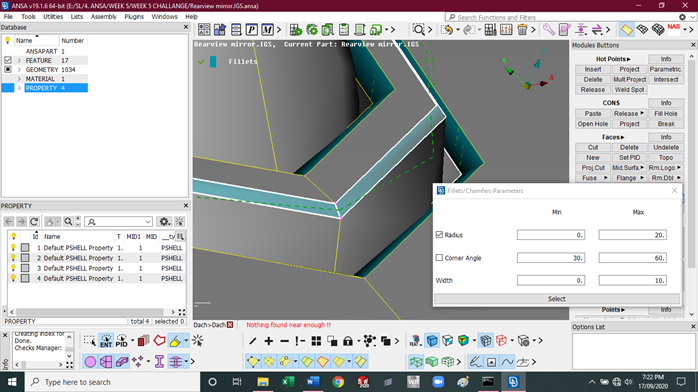The height and width of the screenshot is (392, 698).
Task: Click the refresh icon in Property panel
Action: point(34,222)
